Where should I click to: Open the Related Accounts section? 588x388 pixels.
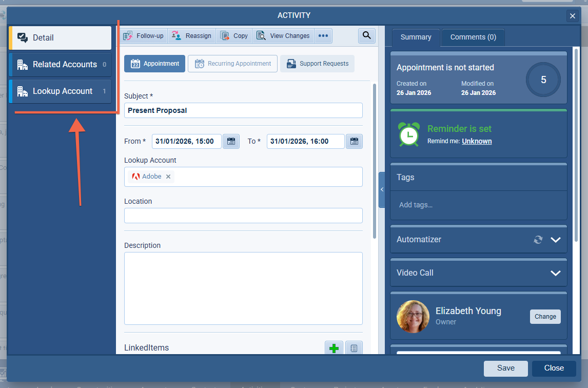pyautogui.click(x=61, y=65)
